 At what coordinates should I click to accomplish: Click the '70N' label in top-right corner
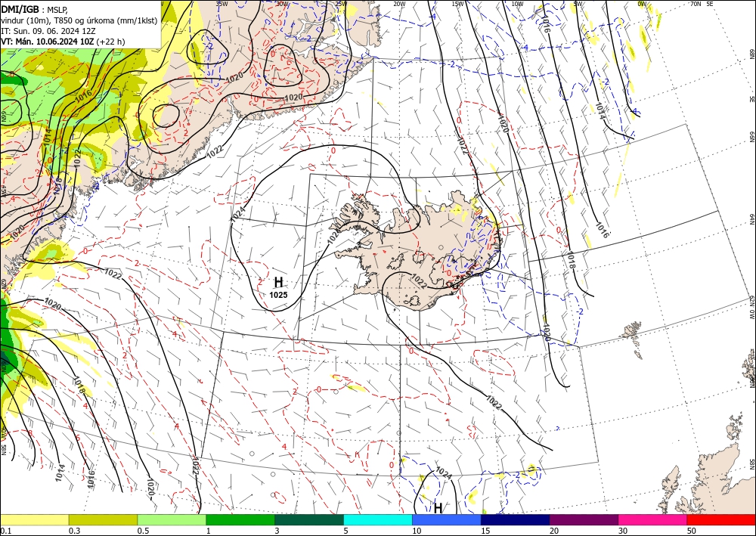696,4
